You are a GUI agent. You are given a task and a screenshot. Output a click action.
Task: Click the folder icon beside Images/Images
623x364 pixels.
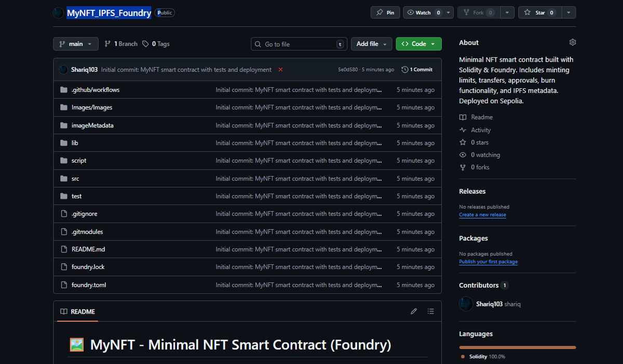[64, 107]
